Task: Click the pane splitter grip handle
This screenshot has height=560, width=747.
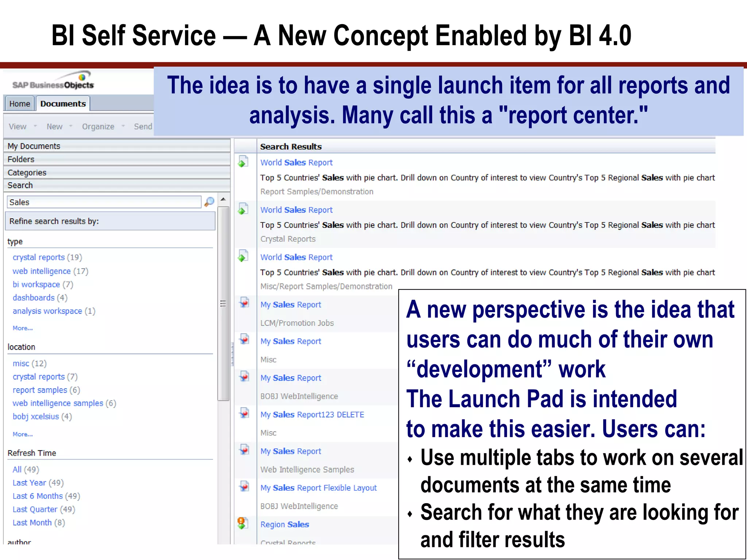Action: click(232, 354)
